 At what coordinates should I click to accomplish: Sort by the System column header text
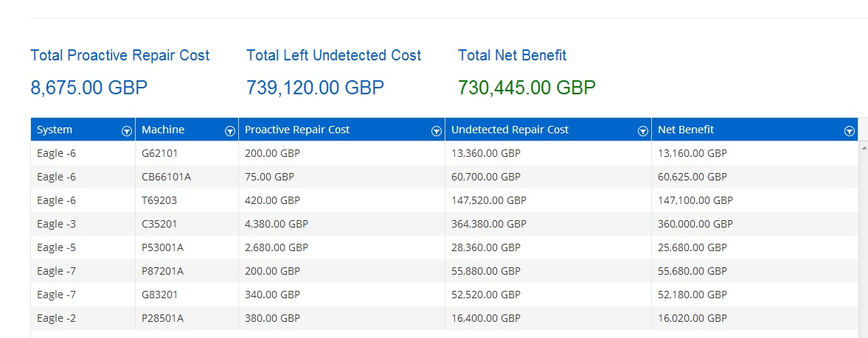(55, 130)
